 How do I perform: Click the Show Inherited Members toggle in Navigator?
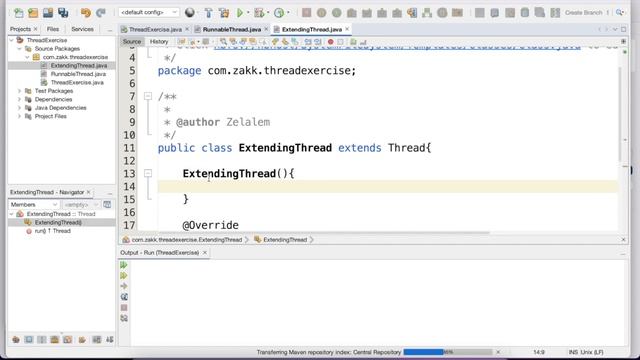(16, 340)
